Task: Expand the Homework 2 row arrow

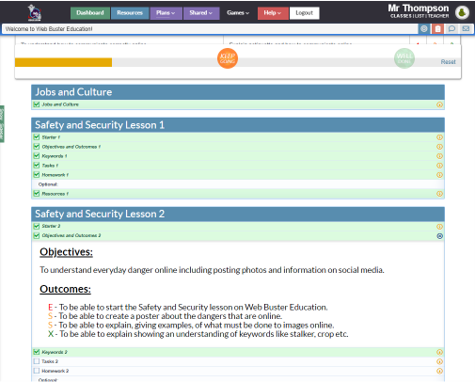Action: pos(440,371)
